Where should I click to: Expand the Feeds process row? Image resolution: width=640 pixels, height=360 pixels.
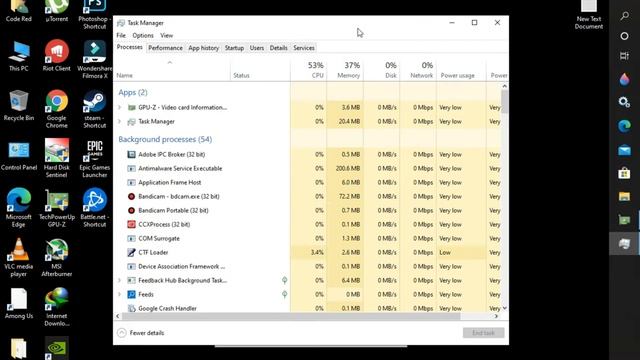pos(120,294)
